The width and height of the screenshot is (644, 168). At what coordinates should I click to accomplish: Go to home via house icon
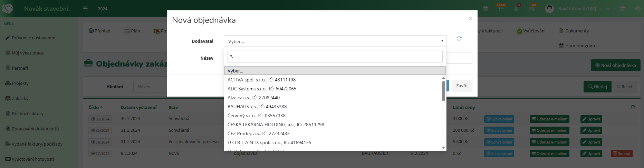click(x=638, y=9)
